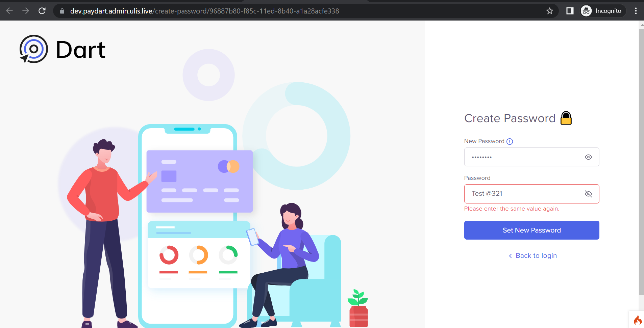
Task: Bookmark this page with the star icon
Action: point(550,11)
